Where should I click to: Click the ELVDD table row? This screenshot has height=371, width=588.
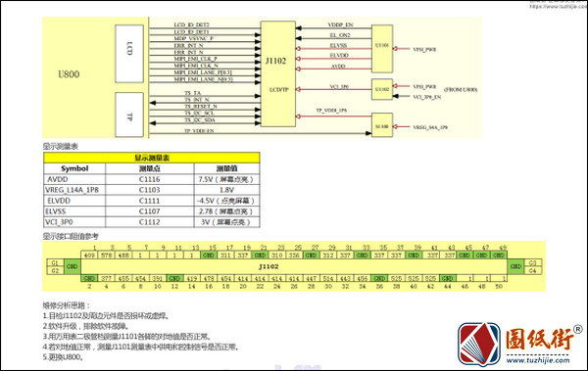[152, 201]
